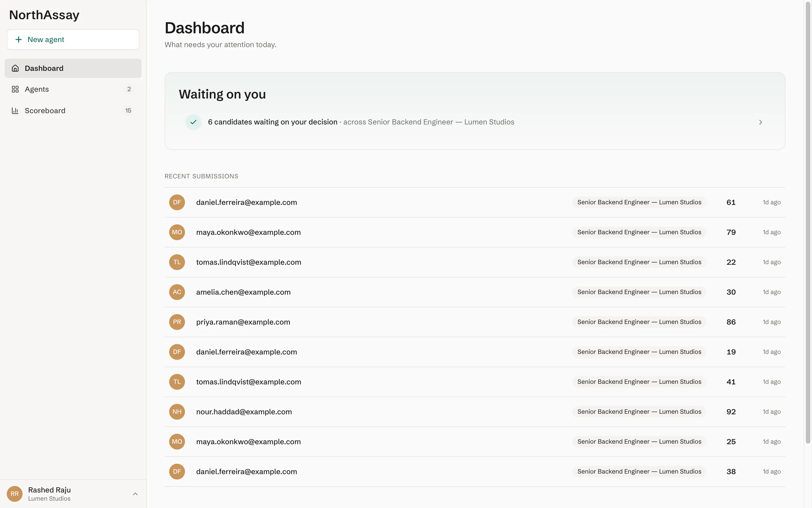Click the DF avatar beside score 19
812x508 pixels.
(x=177, y=352)
